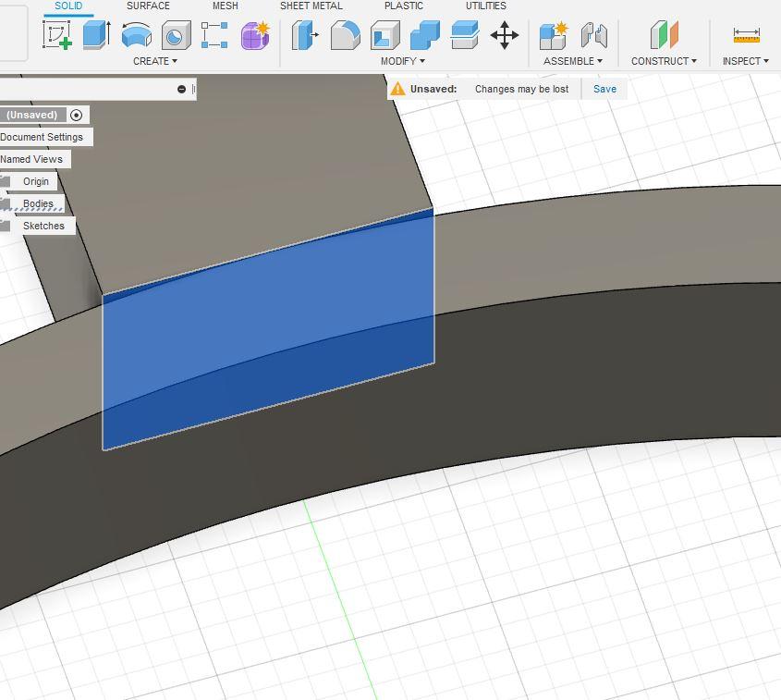Select the Shell tool icon
The width and height of the screenshot is (781, 700).
point(384,36)
